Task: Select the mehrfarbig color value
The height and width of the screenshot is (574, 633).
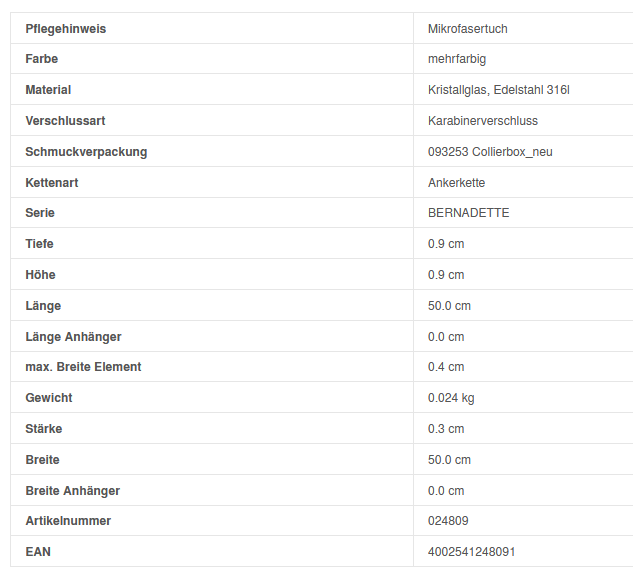Action: click(x=456, y=59)
